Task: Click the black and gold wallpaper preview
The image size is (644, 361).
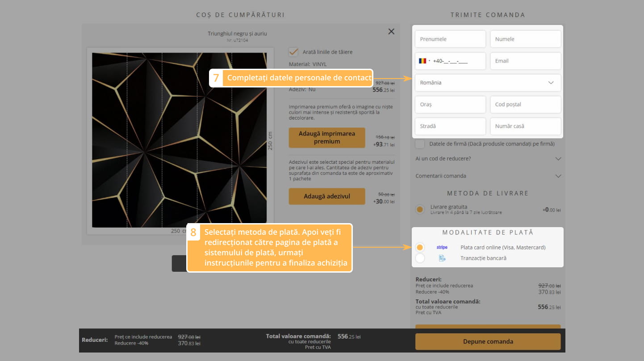Action: click(x=179, y=140)
